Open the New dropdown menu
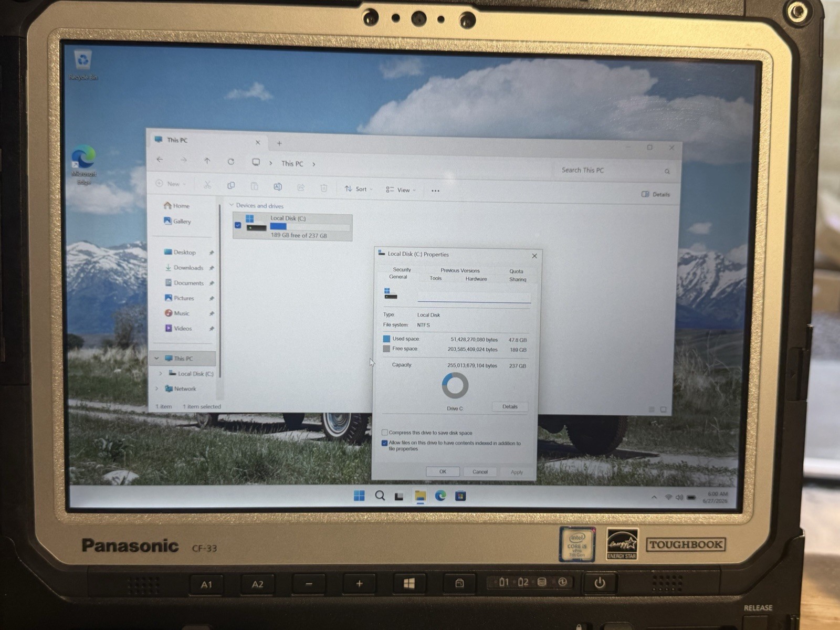This screenshot has height=630, width=840. coord(171,184)
